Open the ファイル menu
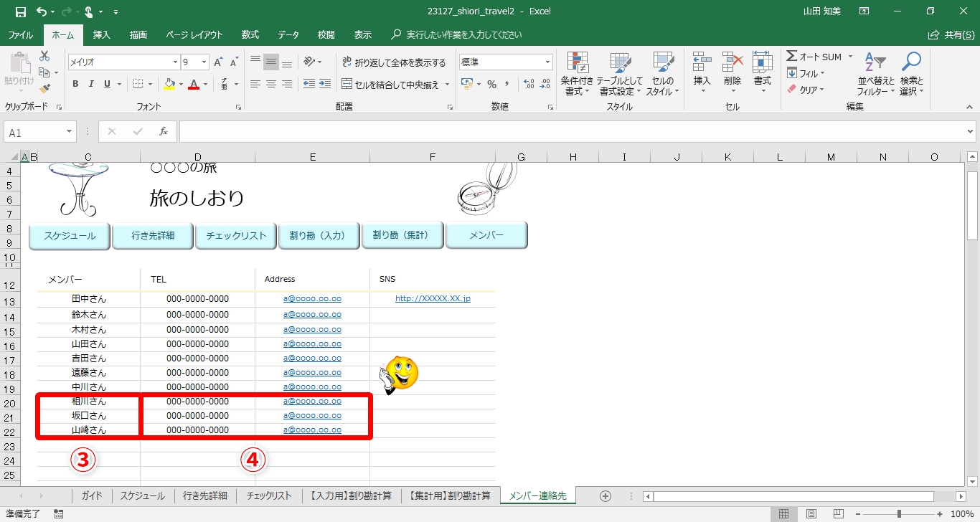The width and height of the screenshot is (980, 522). (20, 34)
